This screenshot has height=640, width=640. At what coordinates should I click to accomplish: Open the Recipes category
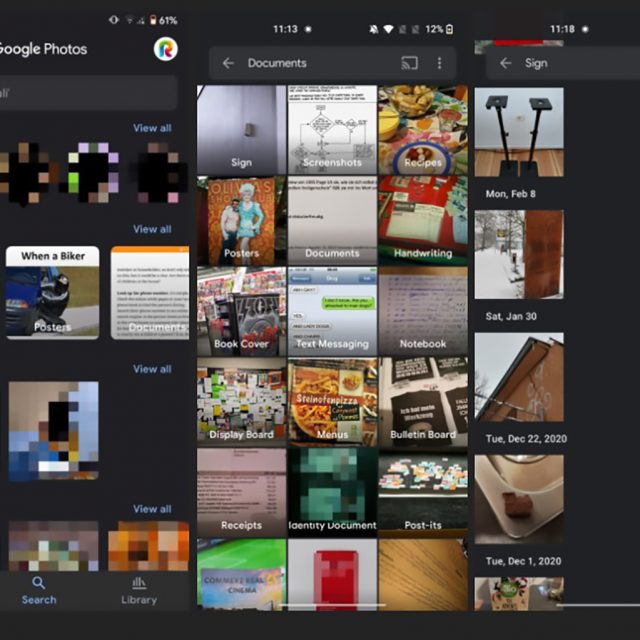(423, 130)
